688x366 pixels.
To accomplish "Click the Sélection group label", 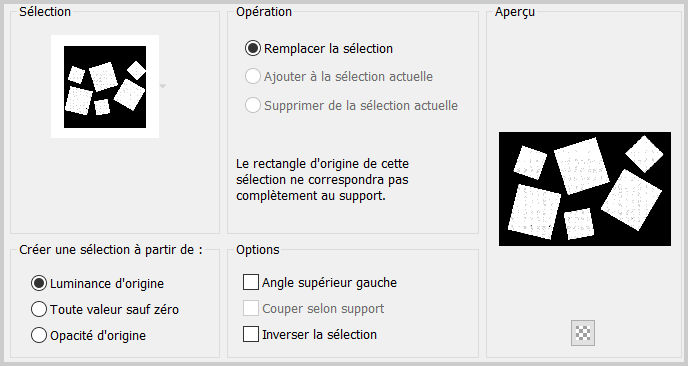I will point(45,12).
